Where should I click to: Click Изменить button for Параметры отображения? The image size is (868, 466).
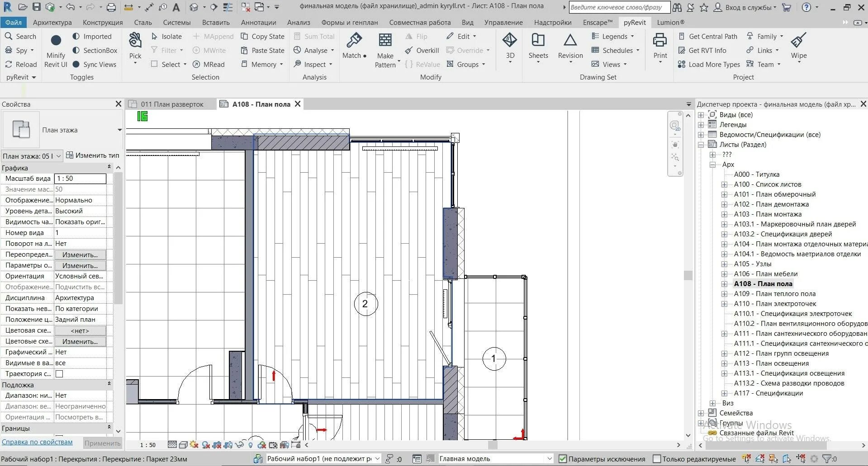pos(80,265)
